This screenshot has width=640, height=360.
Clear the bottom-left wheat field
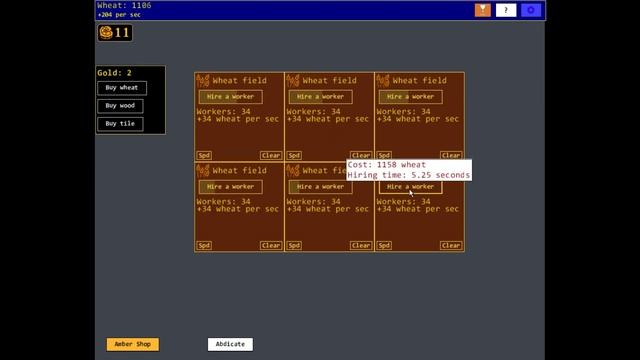[x=271, y=245]
